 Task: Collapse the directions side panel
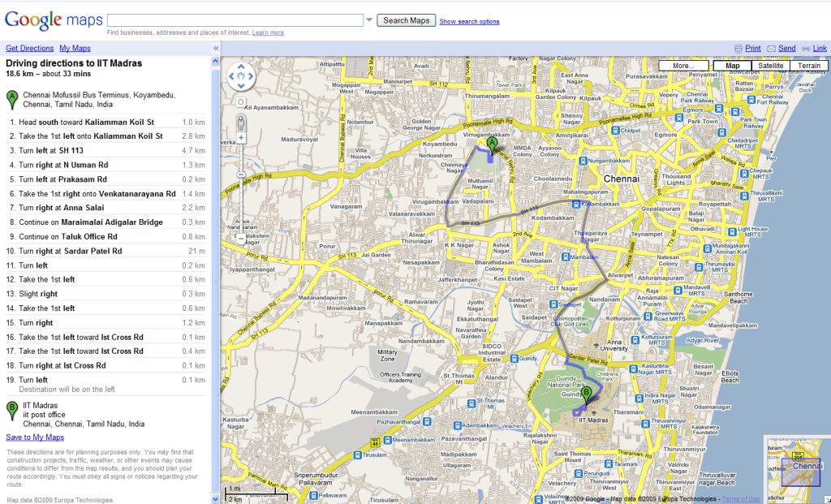pos(216,48)
